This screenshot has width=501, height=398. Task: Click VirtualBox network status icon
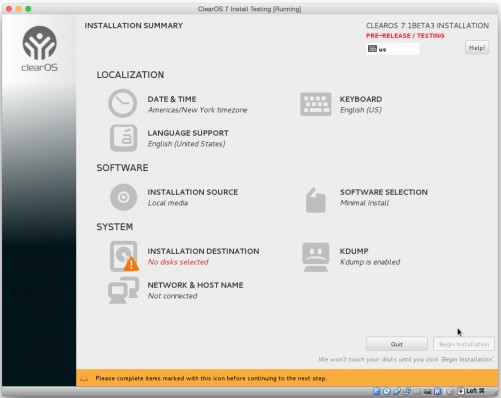pyautogui.click(x=407, y=391)
